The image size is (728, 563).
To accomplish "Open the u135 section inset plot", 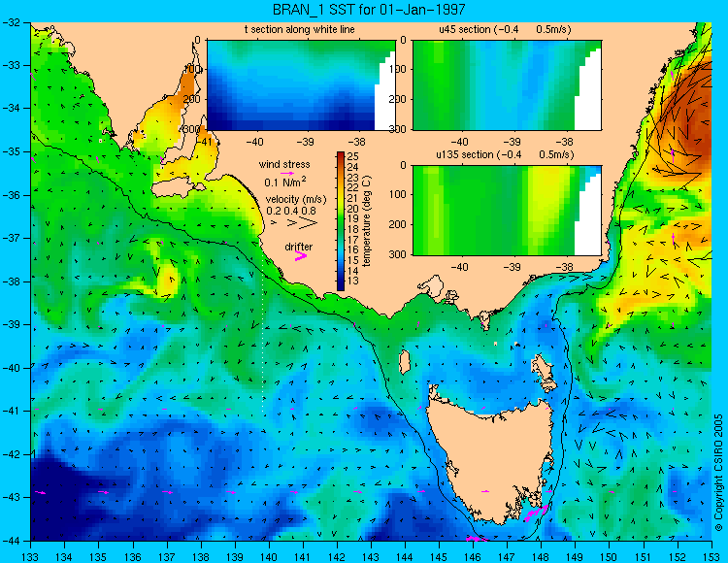I will pyautogui.click(x=507, y=211).
